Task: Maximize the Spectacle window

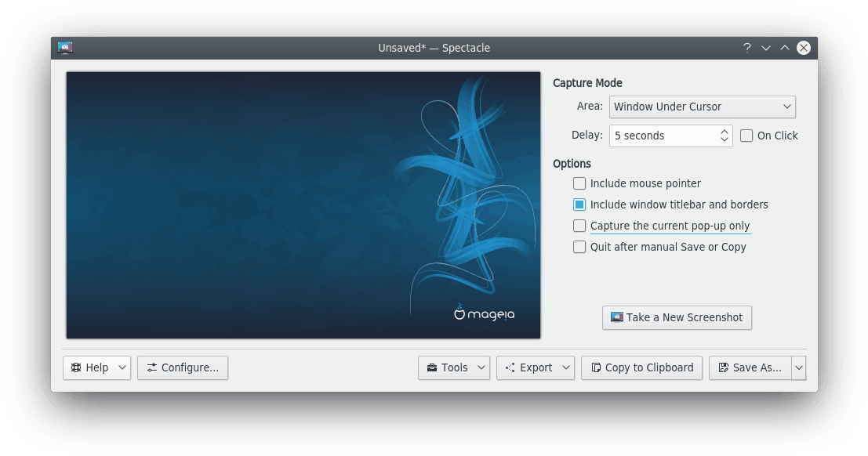Action: (x=785, y=48)
